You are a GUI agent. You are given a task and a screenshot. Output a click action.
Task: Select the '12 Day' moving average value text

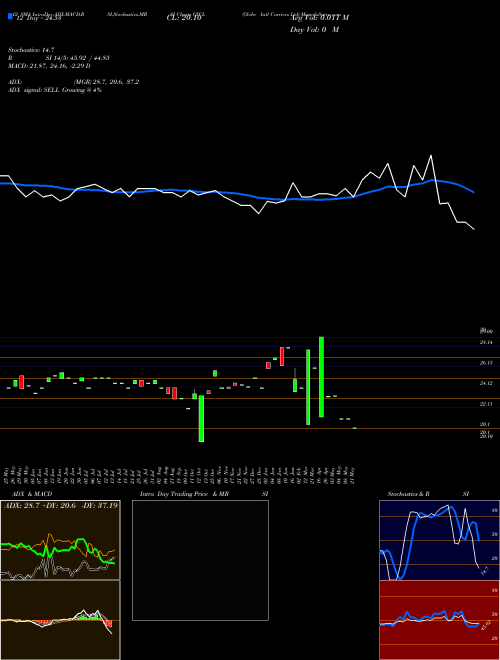(x=37, y=18)
